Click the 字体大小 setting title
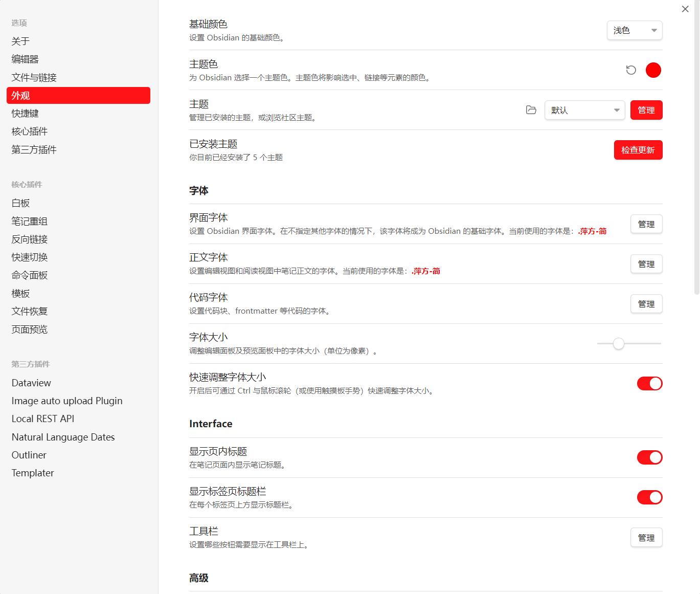Image resolution: width=700 pixels, height=594 pixels. 209,337
